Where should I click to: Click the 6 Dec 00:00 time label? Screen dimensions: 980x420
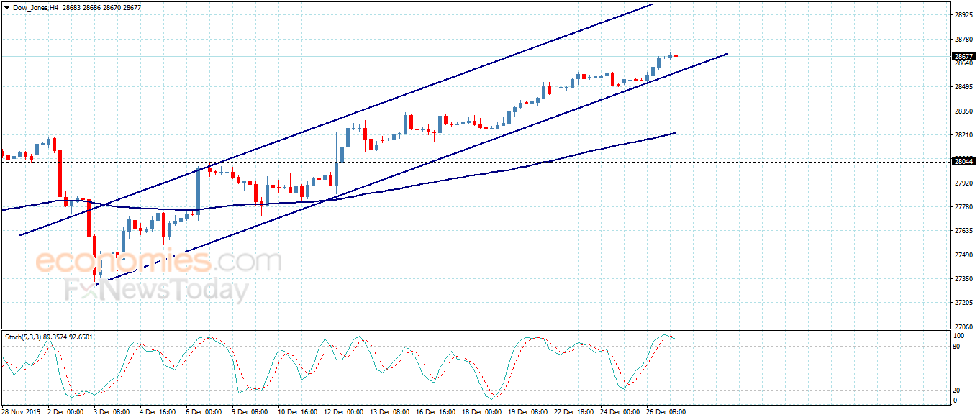pos(204,412)
